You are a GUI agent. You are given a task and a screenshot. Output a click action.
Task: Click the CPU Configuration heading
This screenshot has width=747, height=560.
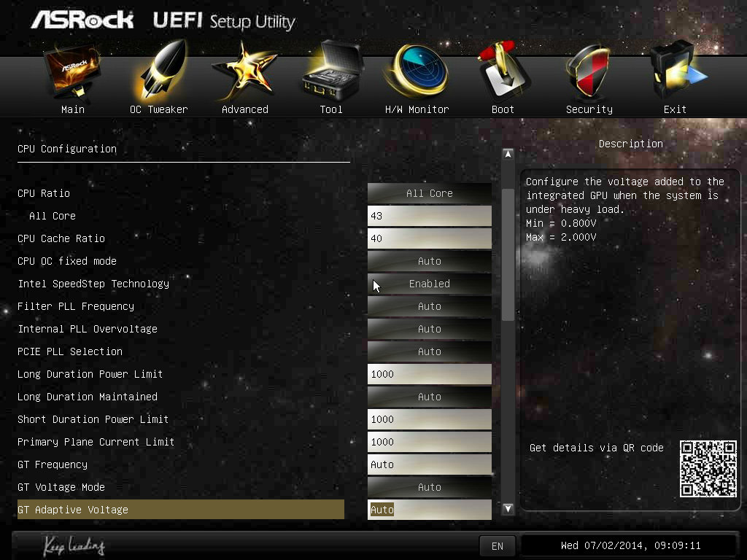click(x=67, y=149)
